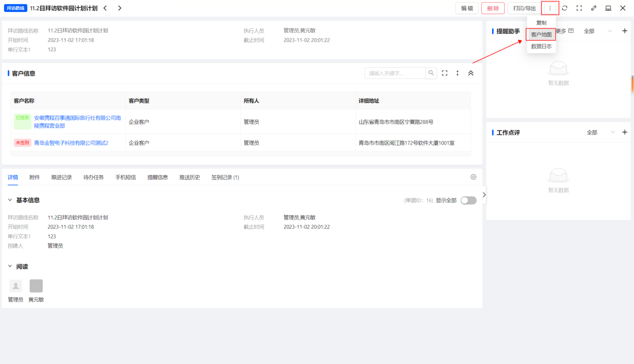Click the search magnifier in 客户信息
Screen dimensions: 634x364
[431, 73]
